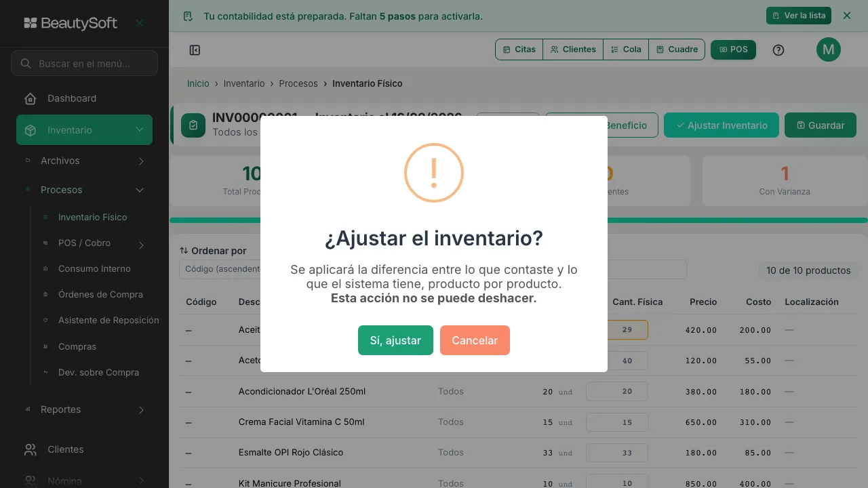Collapse the Inventario menu section

tap(84, 130)
